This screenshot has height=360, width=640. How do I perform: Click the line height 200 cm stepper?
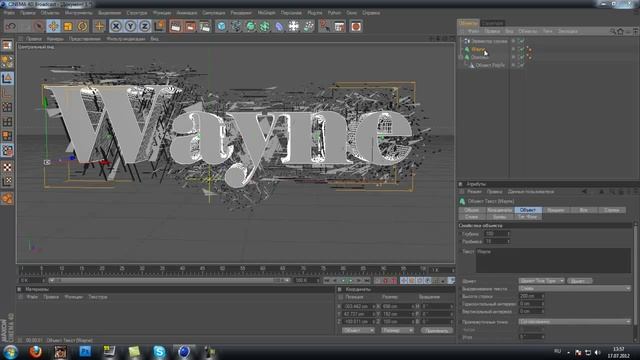[542, 296]
